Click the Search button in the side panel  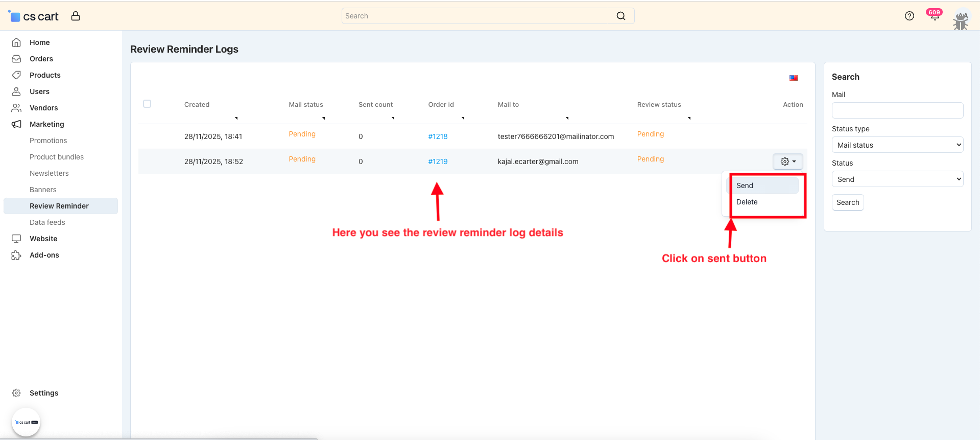click(847, 202)
